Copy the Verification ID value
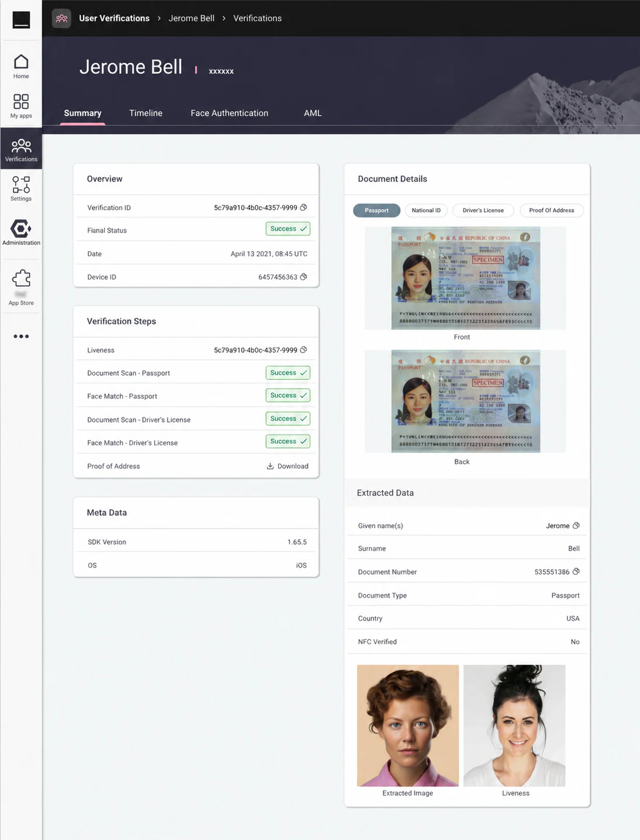The height and width of the screenshot is (840, 640). pos(303,208)
